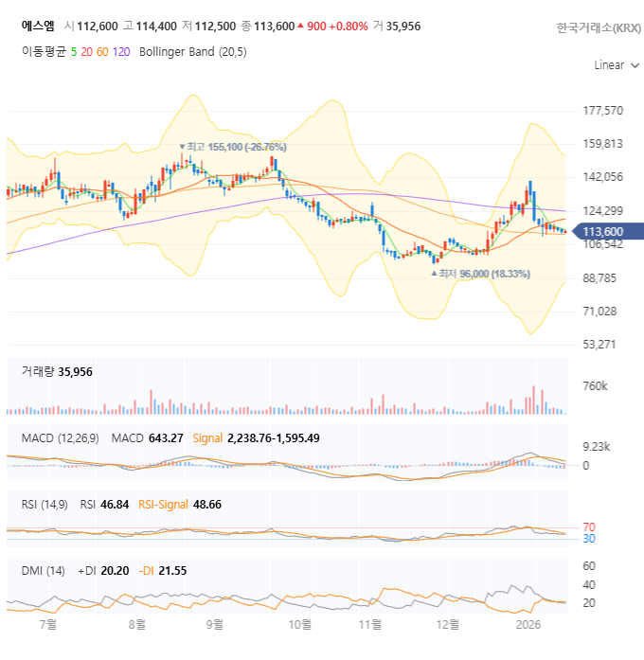
Task: Click the 최저 96,000 low marker
Action: click(481, 274)
